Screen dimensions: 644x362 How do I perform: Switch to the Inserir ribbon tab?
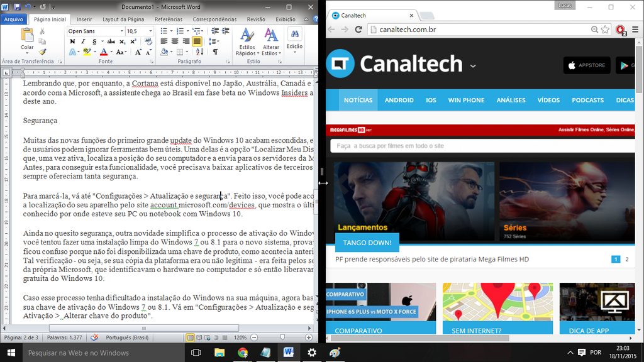84,19
